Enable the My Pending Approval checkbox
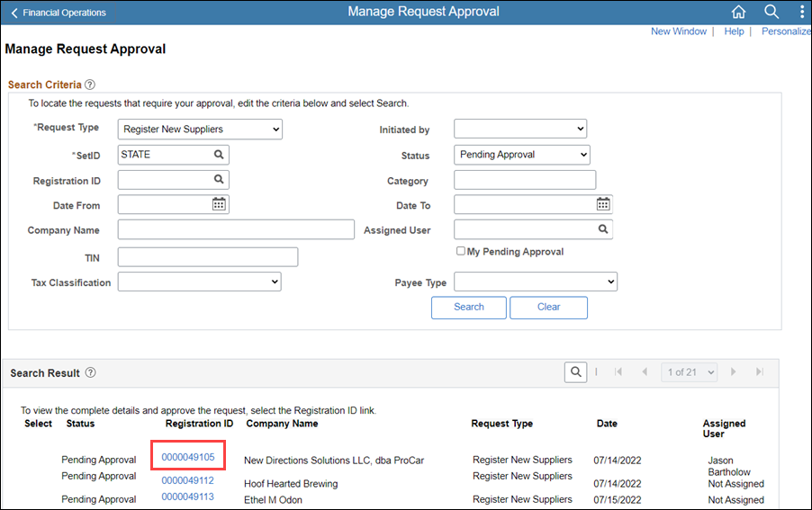This screenshot has width=812, height=510. pyautogui.click(x=460, y=251)
